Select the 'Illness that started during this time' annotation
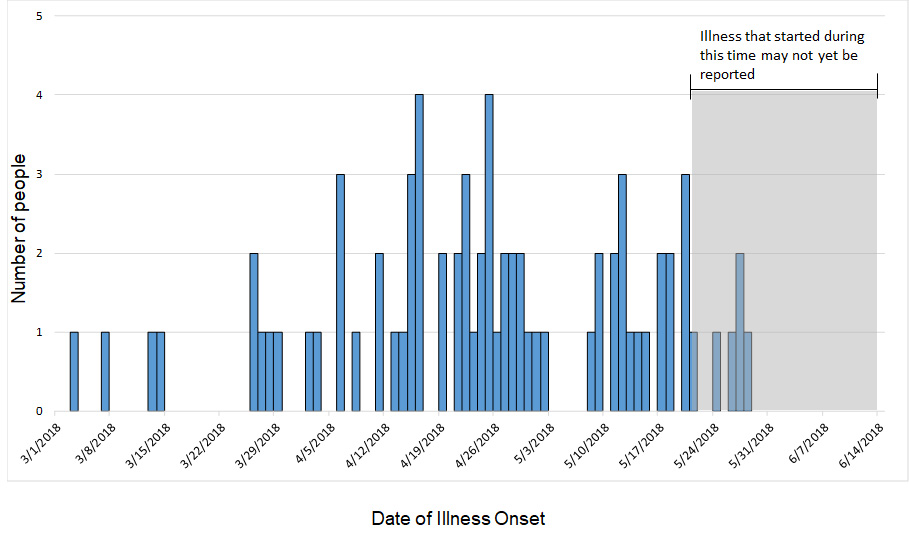Image resolution: width=909 pixels, height=541 pixels. (x=781, y=55)
